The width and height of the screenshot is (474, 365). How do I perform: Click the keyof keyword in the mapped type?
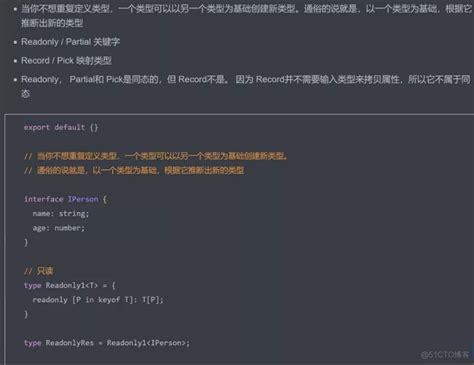pyautogui.click(x=109, y=300)
